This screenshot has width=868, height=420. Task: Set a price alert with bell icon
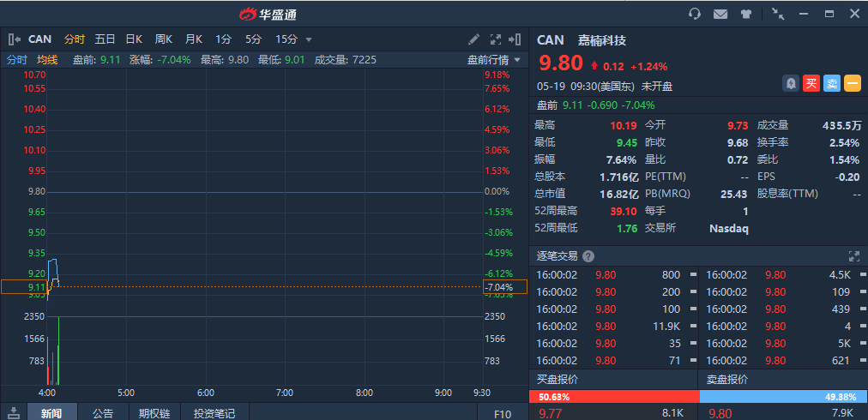[790, 83]
